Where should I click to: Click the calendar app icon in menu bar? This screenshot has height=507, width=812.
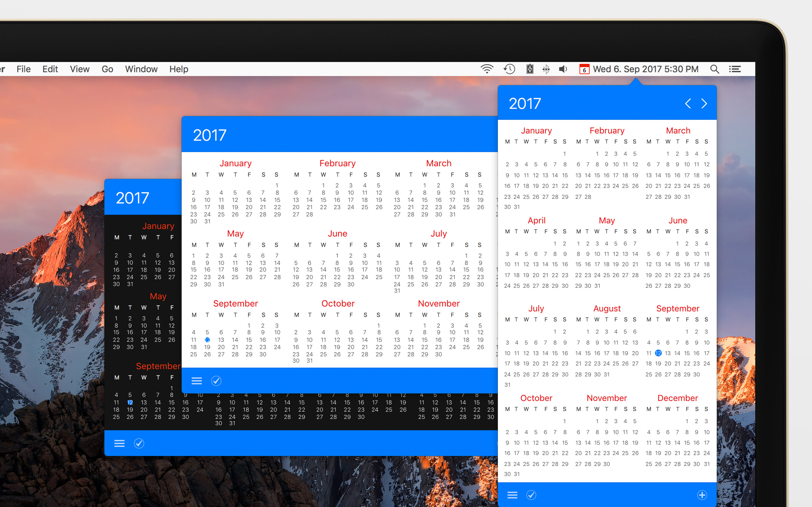584,68
